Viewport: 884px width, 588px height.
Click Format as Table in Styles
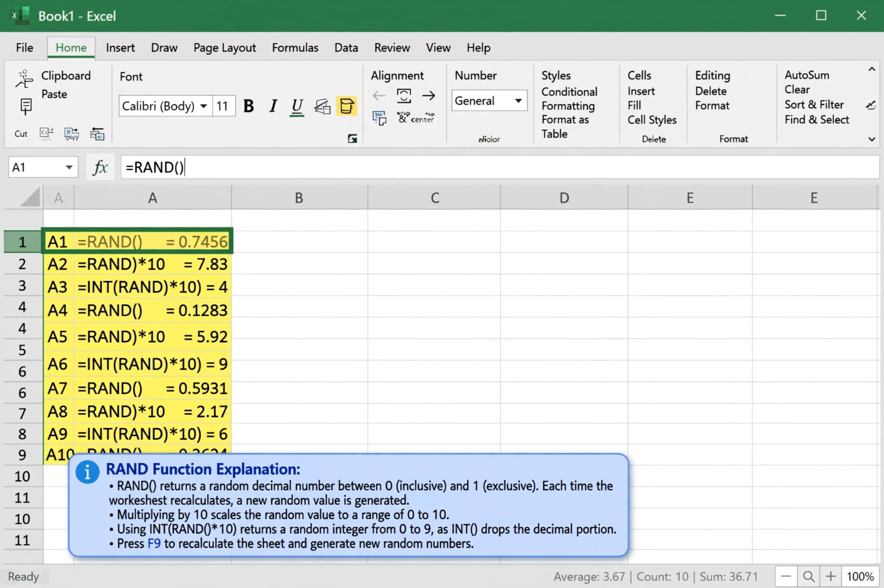(566, 126)
